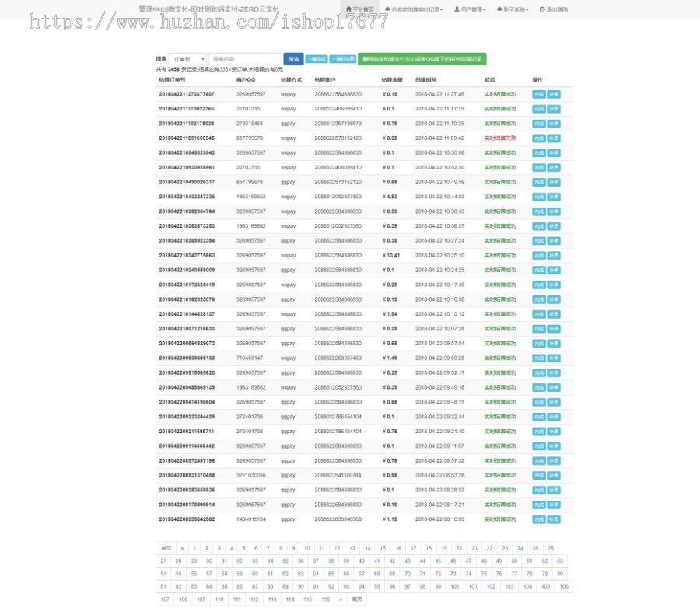Image resolution: width=700 pixels, height=615 pixels.
Task: Expand the 影子系统 nav dropdown
Action: [513, 9]
